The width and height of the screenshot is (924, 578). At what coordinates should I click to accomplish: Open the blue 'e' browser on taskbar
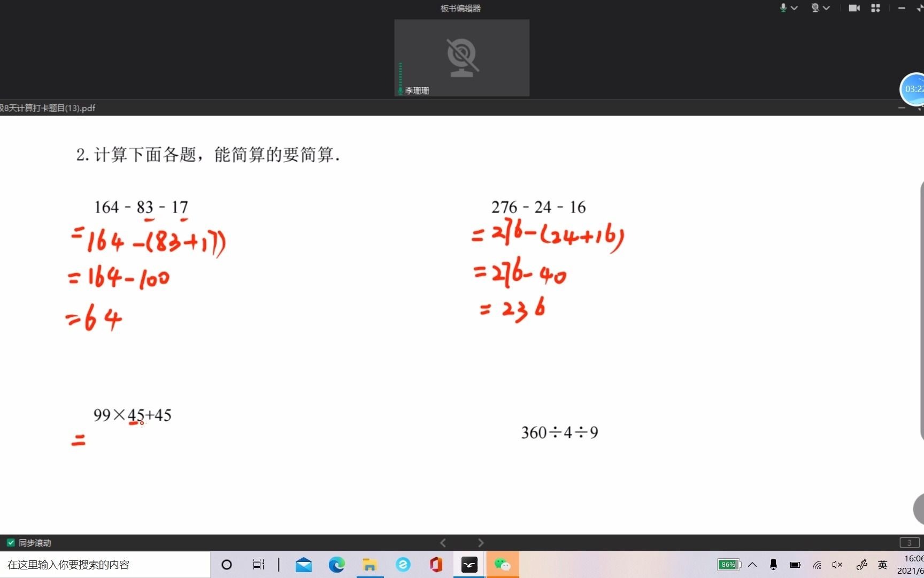403,565
